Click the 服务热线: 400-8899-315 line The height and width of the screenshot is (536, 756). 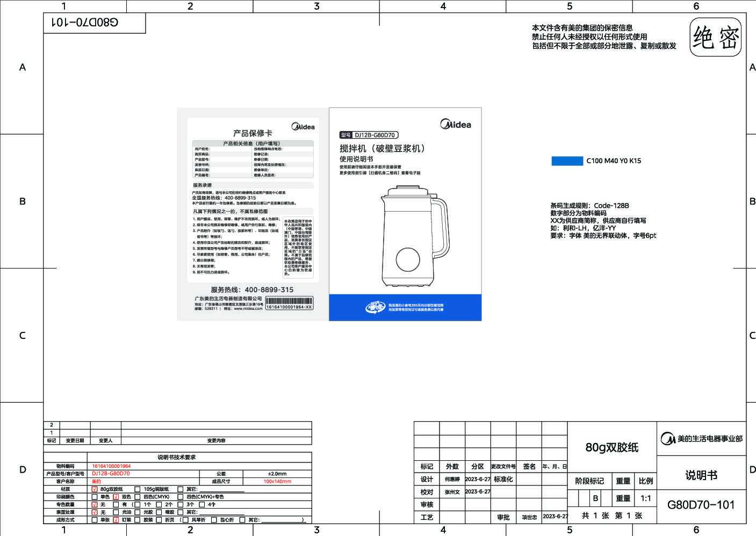252,289
